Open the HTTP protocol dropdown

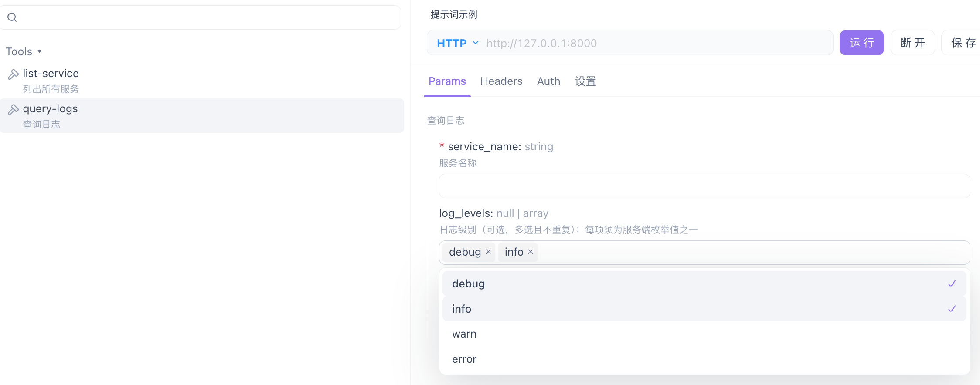(x=458, y=43)
